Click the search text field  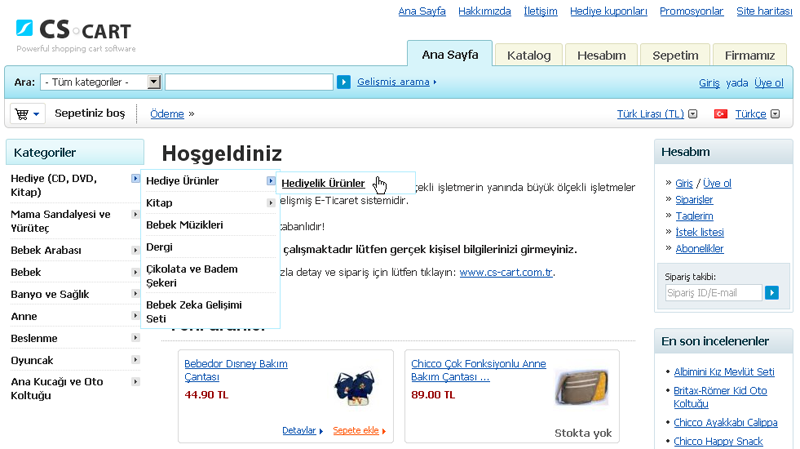pyautogui.click(x=249, y=82)
